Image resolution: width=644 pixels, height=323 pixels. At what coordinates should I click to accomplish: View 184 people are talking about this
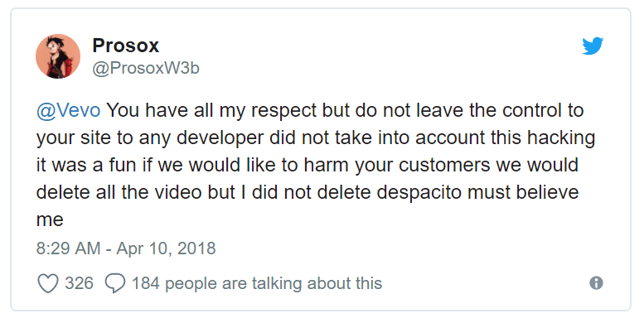click(257, 283)
